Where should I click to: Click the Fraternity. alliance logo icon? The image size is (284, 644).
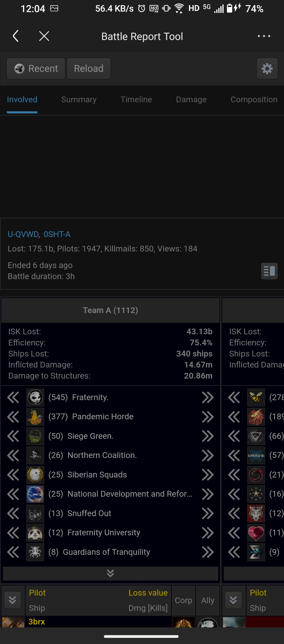coord(35,397)
